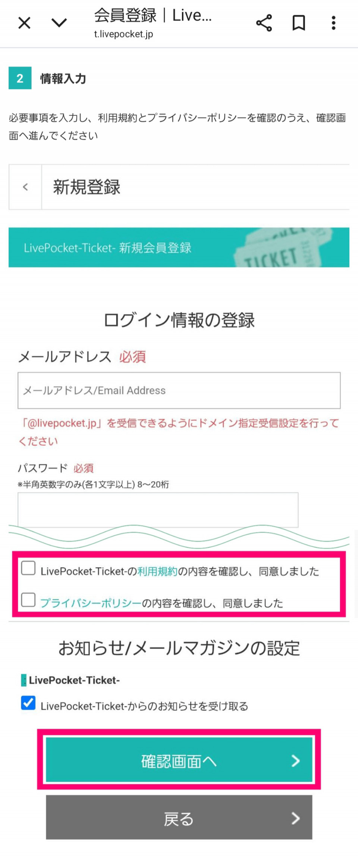
Task: Click the arrow icon on 確認画面へ button
Action: pyautogui.click(x=295, y=761)
